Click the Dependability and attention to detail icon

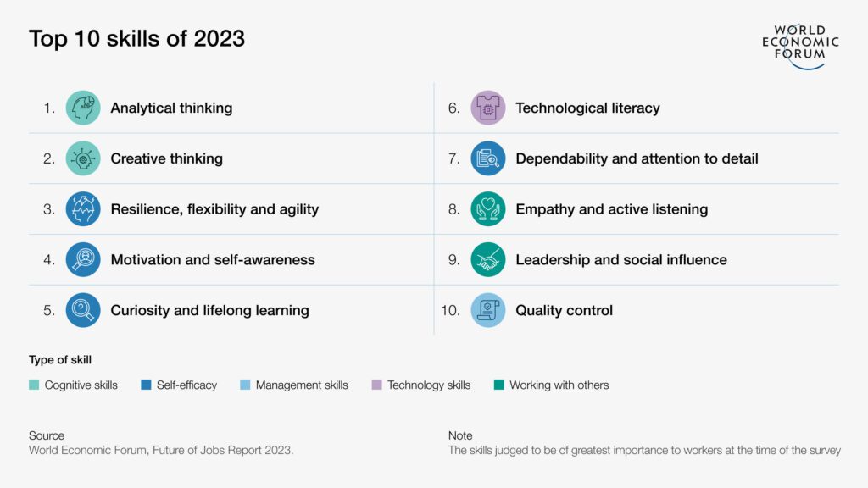pyautogui.click(x=488, y=158)
